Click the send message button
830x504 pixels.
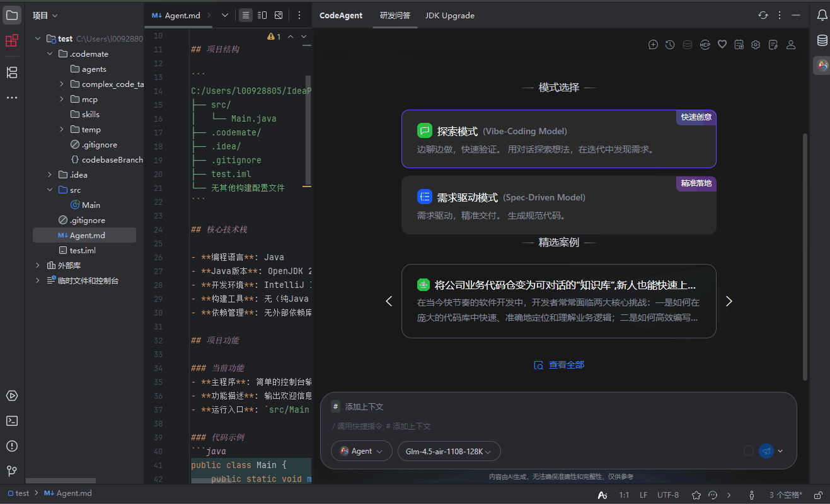tap(766, 451)
